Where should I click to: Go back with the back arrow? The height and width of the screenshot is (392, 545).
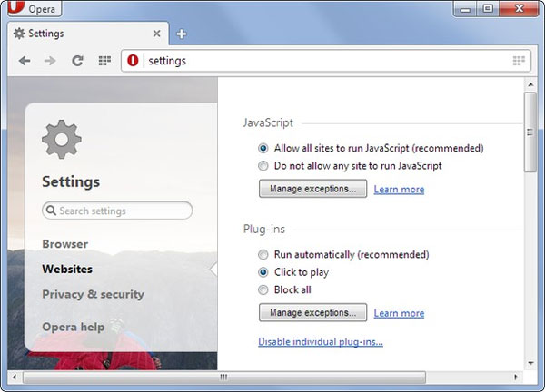(25, 61)
